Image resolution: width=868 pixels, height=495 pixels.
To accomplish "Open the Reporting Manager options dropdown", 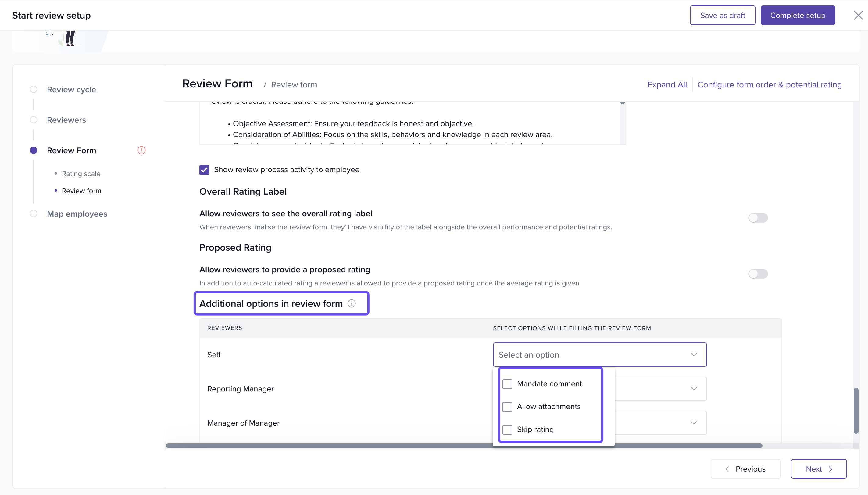I will (x=693, y=389).
